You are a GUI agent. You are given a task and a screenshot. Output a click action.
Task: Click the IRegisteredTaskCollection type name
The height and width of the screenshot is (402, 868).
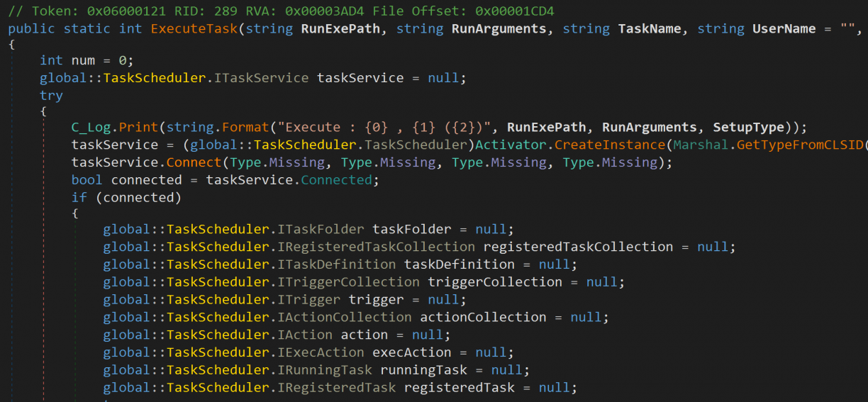[x=376, y=247]
